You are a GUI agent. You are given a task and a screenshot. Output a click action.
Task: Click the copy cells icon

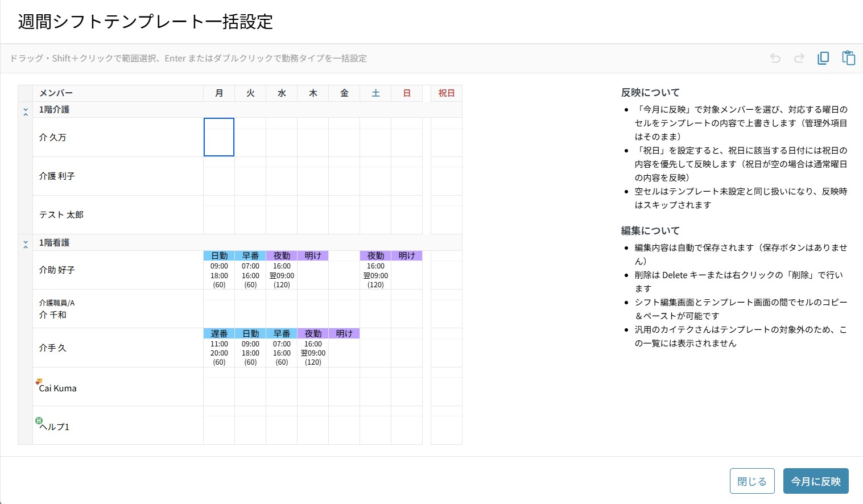coord(823,58)
